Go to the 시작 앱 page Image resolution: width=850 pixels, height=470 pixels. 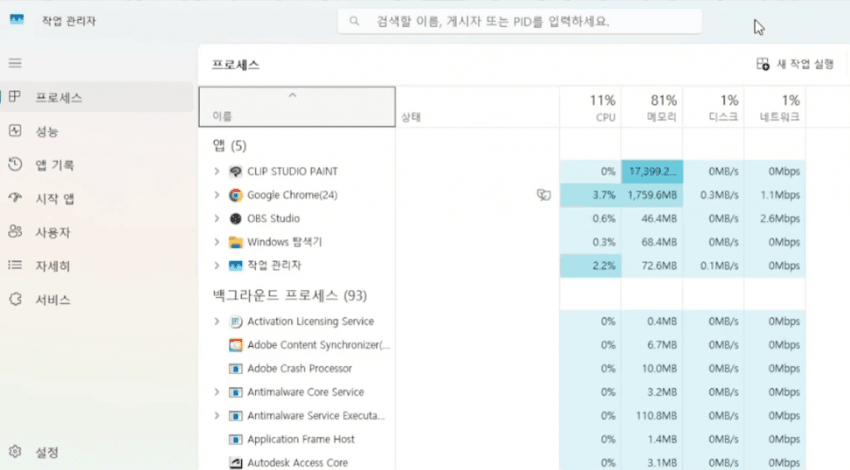tap(97, 198)
